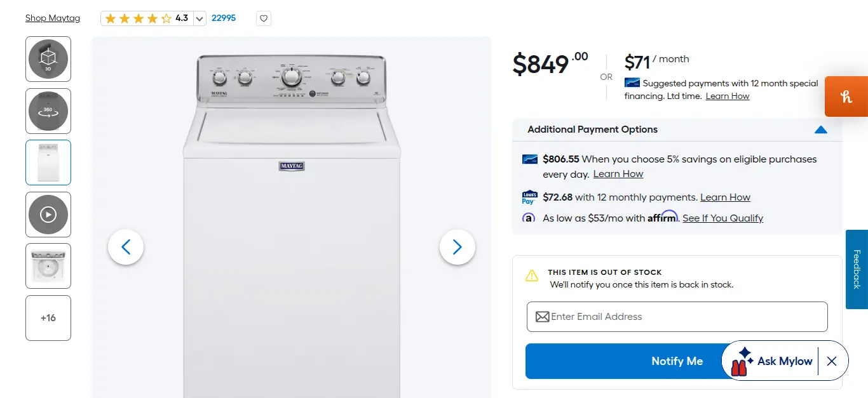This screenshot has width=868, height=398.
Task: Play the product video thumbnail
Action: click(48, 215)
